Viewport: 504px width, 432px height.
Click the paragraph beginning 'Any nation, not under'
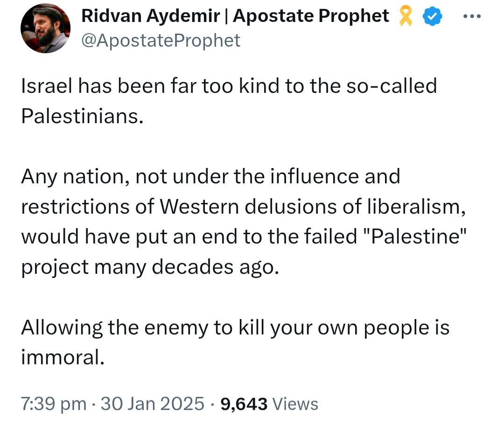[244, 222]
